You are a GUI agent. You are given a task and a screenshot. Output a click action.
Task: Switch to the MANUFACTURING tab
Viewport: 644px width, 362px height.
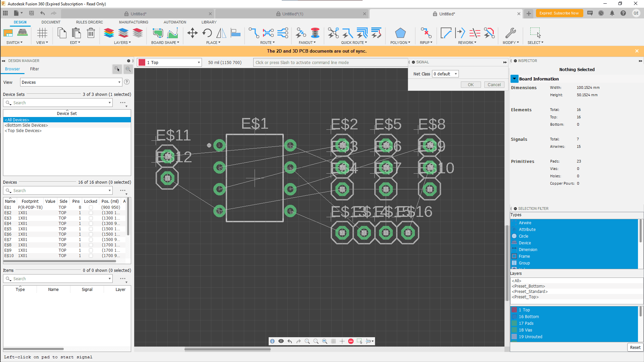(133, 22)
